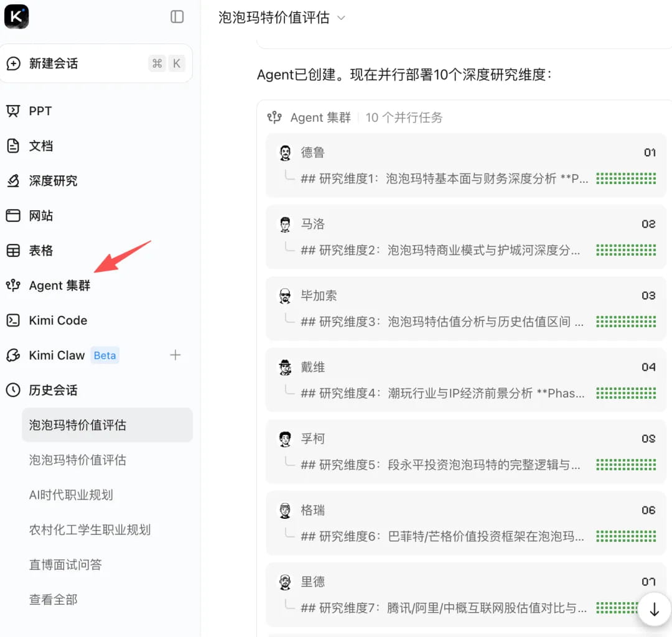The height and width of the screenshot is (637, 672).
Task: Click the 马洛 avatar icon
Action: pyautogui.click(x=285, y=225)
